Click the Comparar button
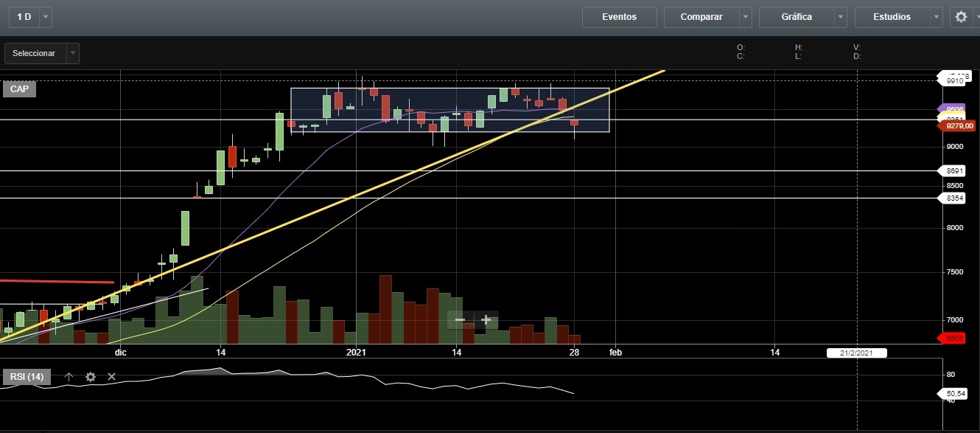The height and width of the screenshot is (433, 980). [x=701, y=17]
